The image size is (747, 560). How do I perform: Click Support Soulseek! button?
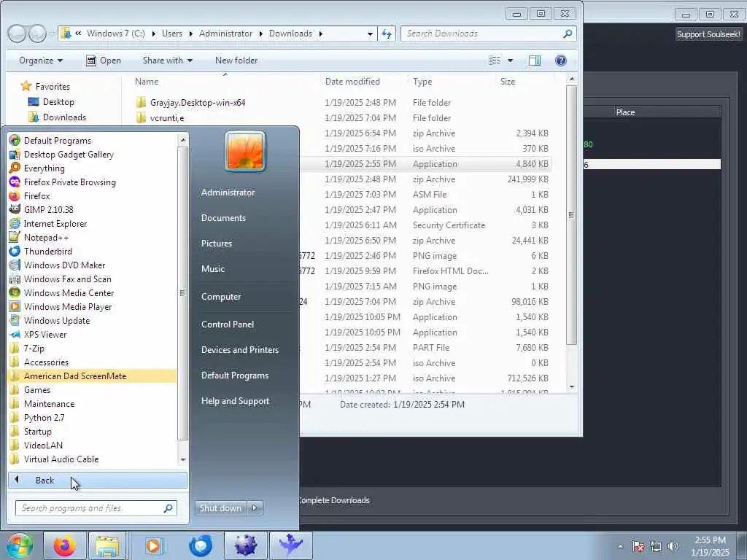(708, 34)
